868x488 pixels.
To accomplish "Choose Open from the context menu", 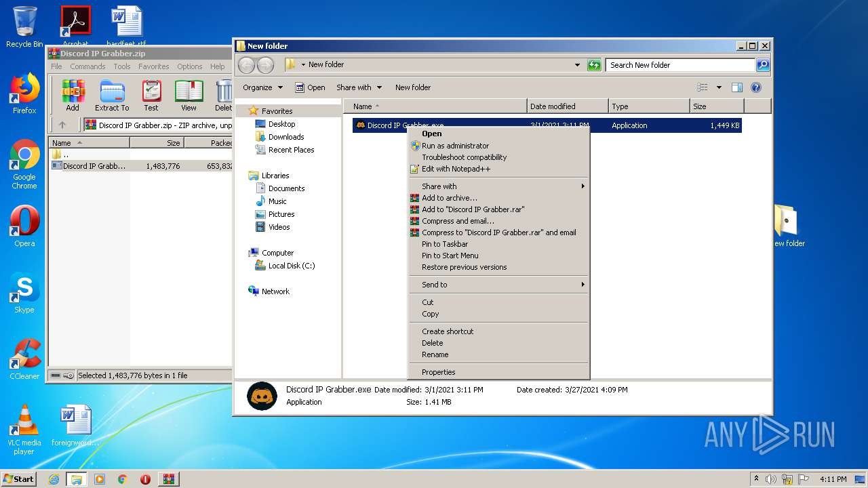I will [x=498, y=134].
